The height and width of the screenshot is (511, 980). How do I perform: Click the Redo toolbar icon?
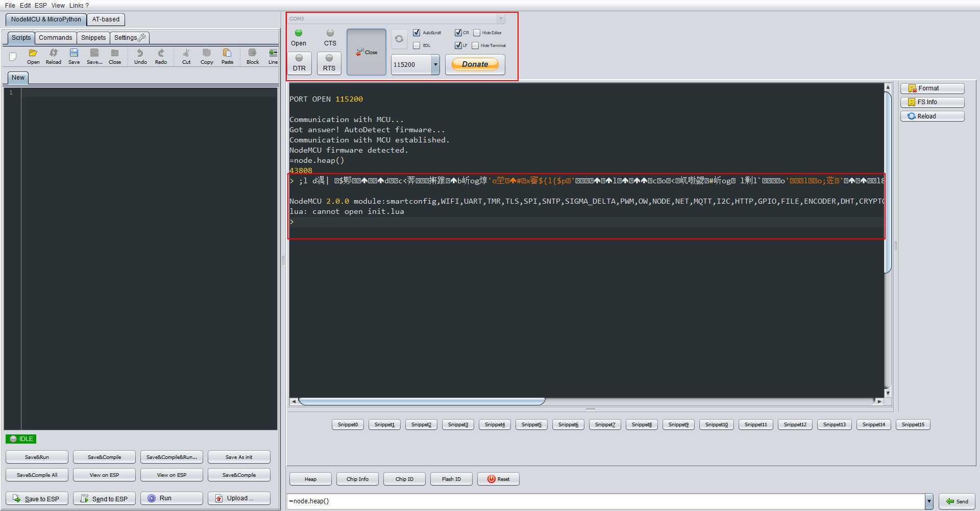[x=161, y=56]
